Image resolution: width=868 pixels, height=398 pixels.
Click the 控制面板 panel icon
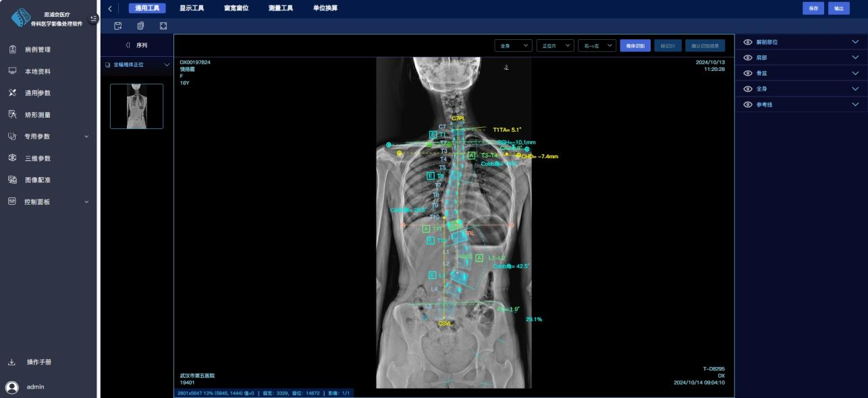click(x=12, y=201)
